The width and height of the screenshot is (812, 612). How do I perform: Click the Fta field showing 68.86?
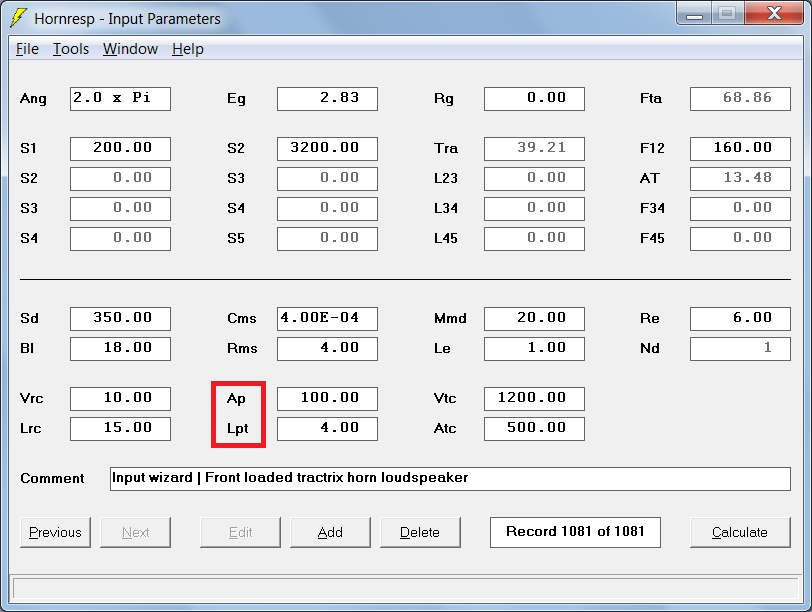point(741,99)
